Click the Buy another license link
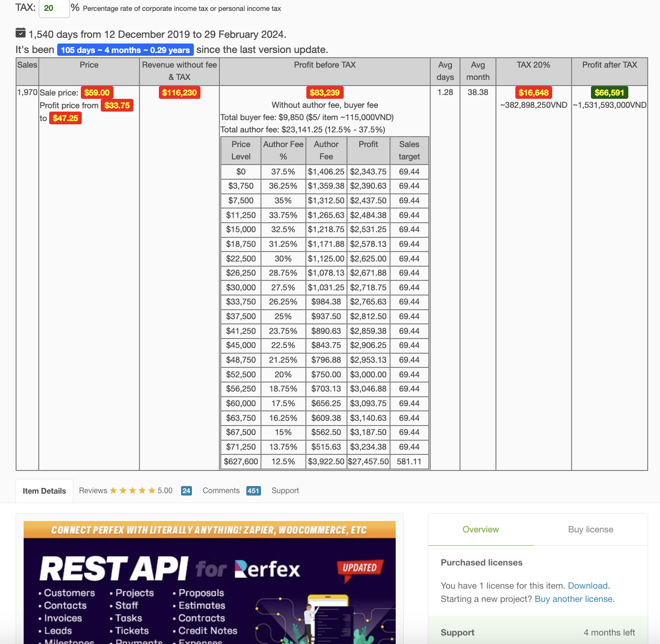 (x=573, y=599)
